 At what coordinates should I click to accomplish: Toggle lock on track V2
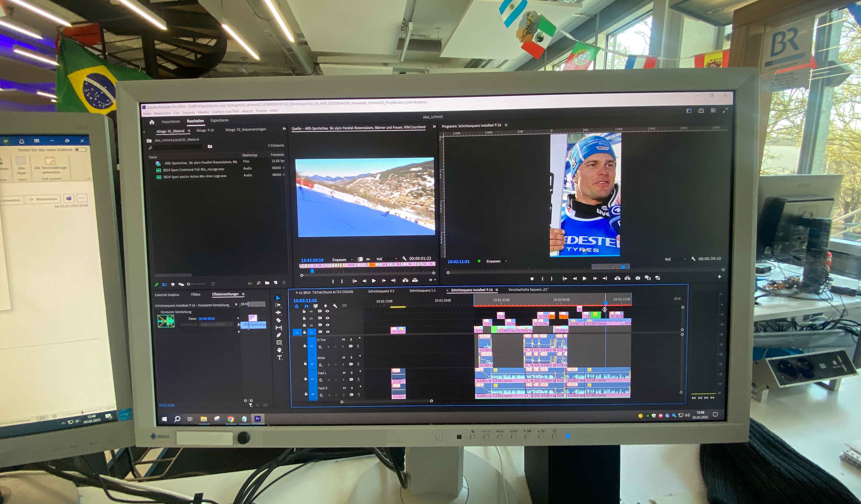304,325
